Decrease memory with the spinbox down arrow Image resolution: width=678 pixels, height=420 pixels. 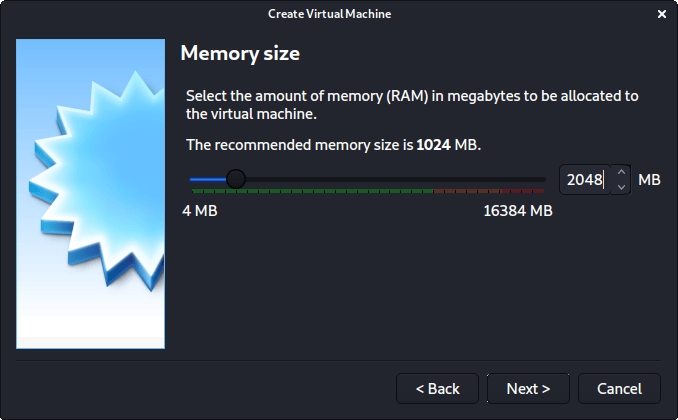tap(621, 187)
